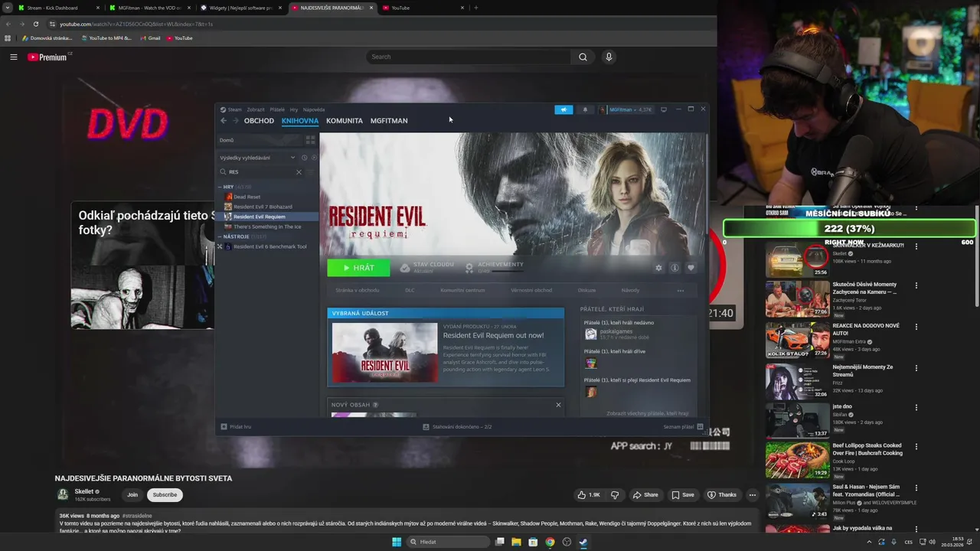The width and height of the screenshot is (980, 551).
Task: Show game info icon
Action: (675, 268)
